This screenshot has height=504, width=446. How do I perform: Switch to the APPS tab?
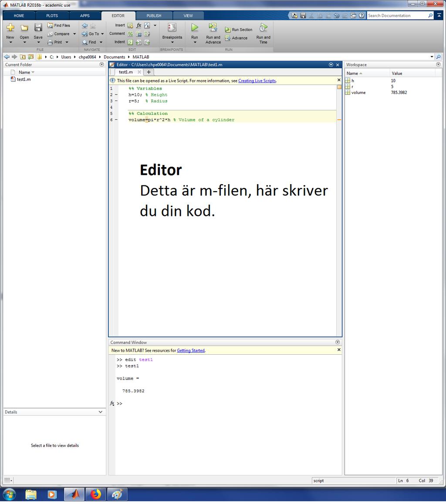click(x=85, y=16)
